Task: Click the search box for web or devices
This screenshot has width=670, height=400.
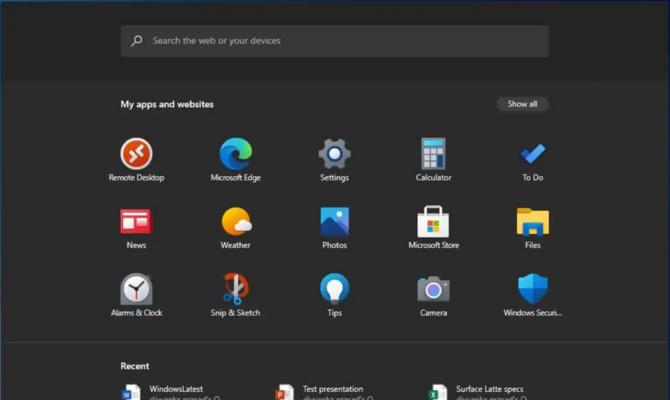Action: coord(335,41)
